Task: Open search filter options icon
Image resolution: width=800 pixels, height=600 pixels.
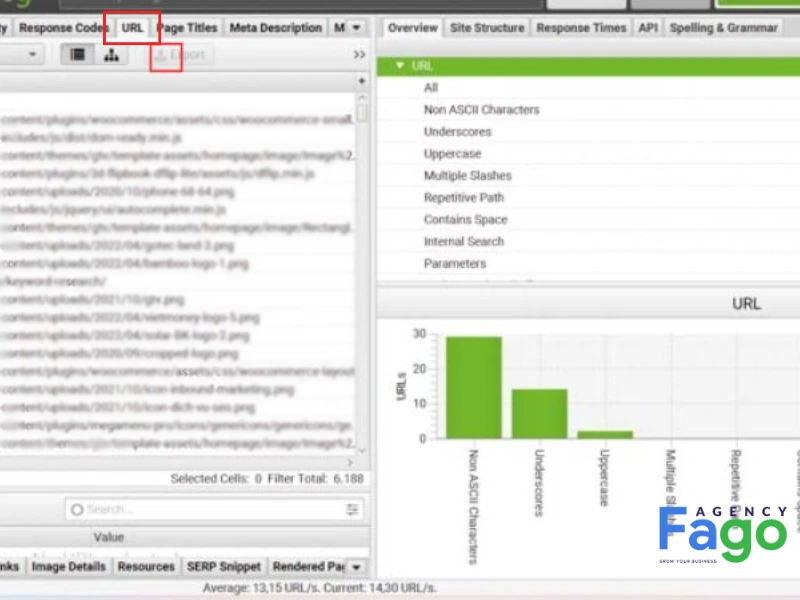Action: point(352,509)
